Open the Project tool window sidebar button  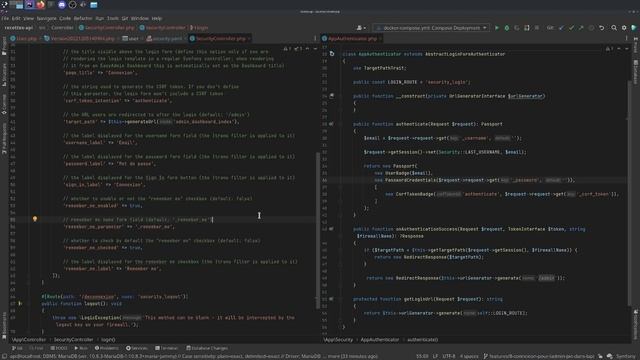4,46
